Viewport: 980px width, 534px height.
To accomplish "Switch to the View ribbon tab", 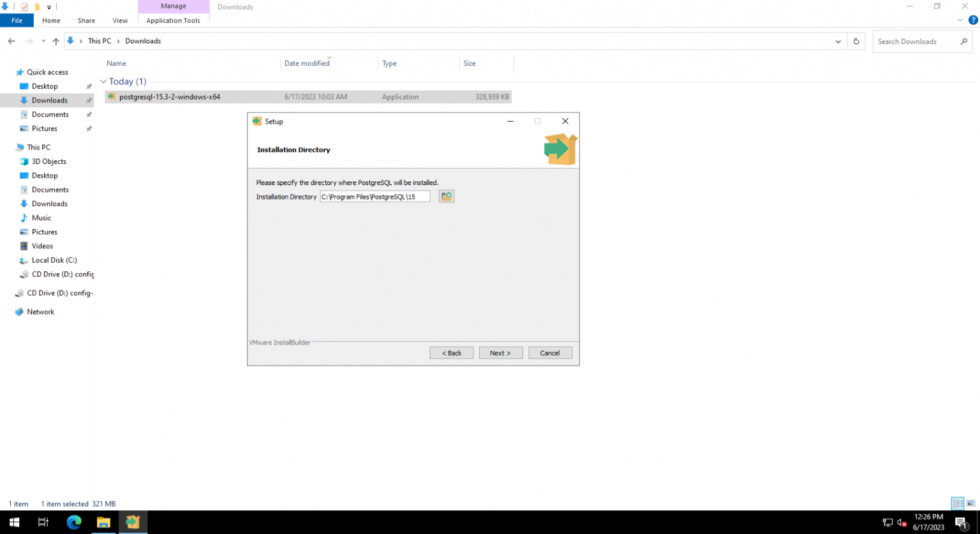I will click(120, 20).
